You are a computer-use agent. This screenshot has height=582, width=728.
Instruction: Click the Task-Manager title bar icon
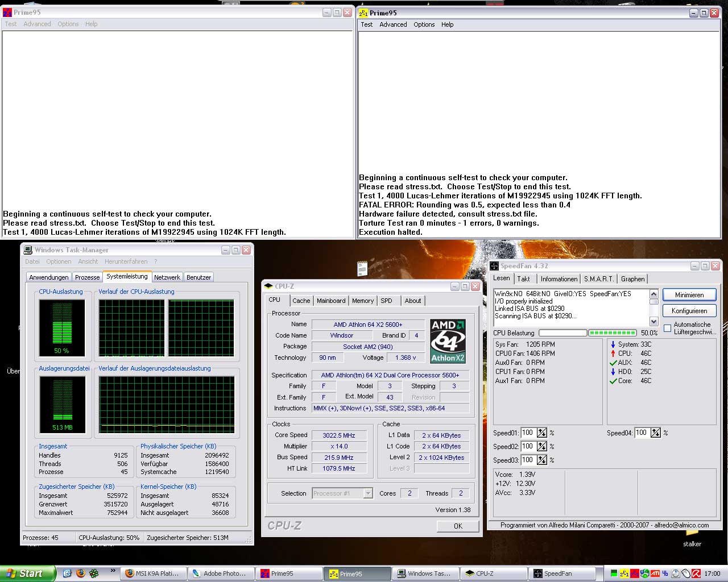[x=27, y=250]
